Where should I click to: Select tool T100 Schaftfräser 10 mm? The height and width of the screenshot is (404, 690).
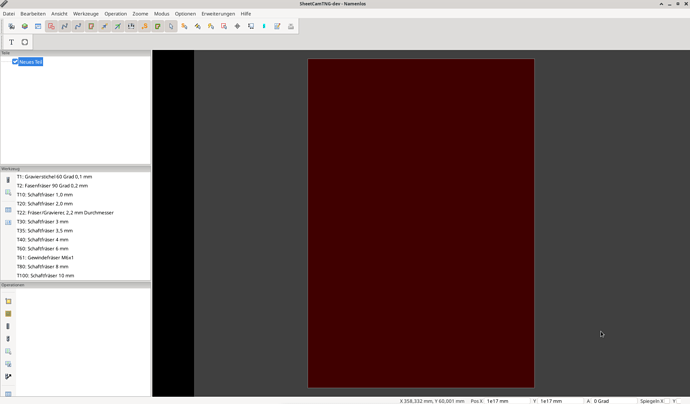[45, 276]
